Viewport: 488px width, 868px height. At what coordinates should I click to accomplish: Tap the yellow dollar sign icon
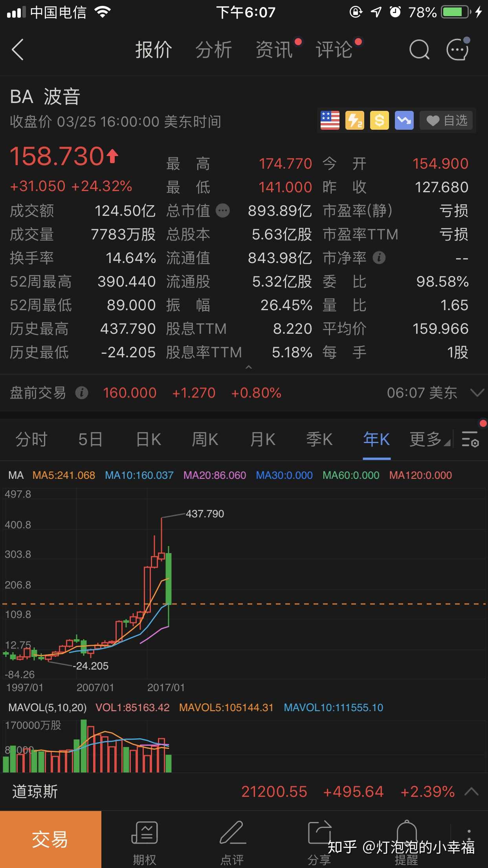coord(379,120)
